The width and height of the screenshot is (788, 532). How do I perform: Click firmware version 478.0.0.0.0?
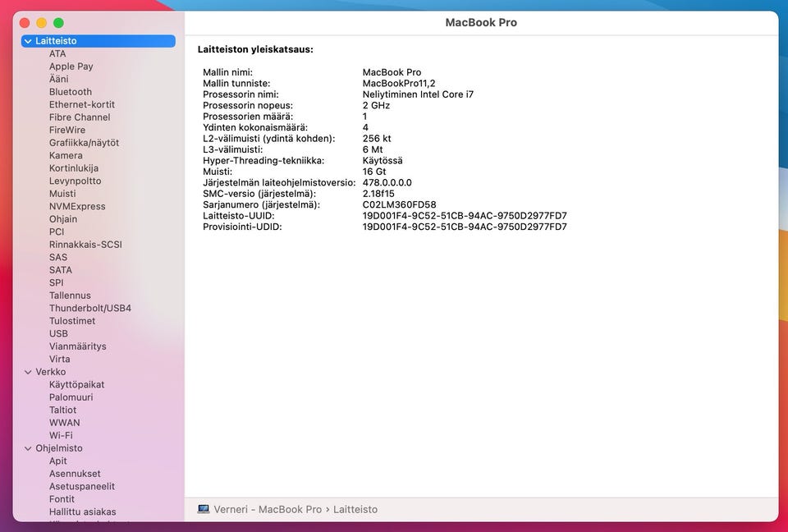click(x=387, y=182)
